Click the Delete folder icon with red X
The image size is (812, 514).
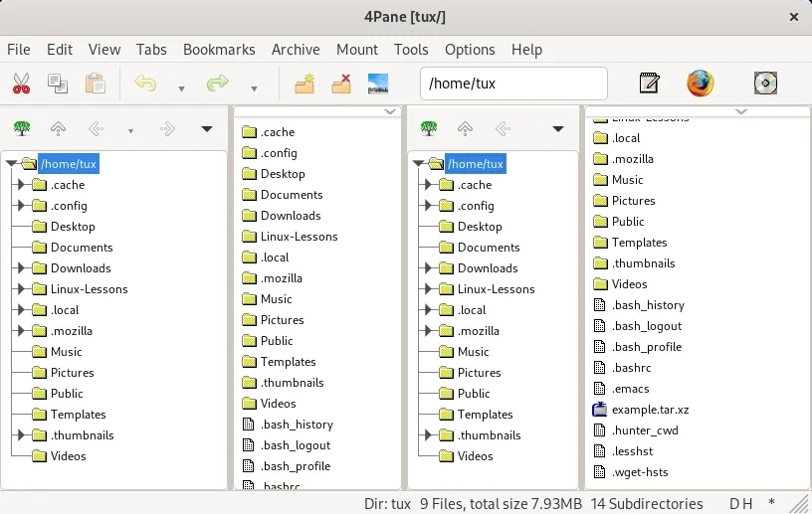[x=341, y=84]
